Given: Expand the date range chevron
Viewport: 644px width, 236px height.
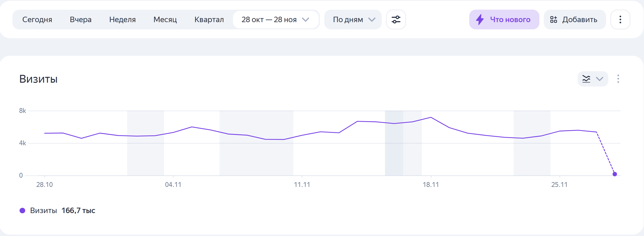Looking at the screenshot, I should pos(306,20).
